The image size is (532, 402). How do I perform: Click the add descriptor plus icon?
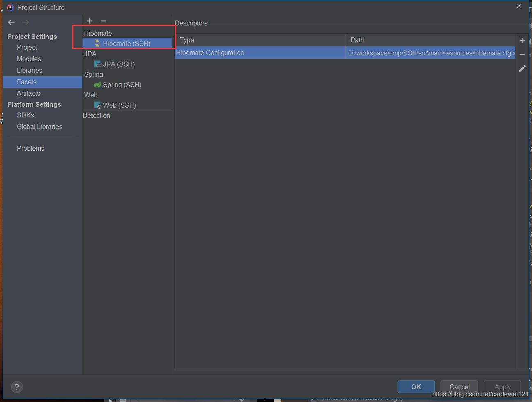[x=522, y=40]
